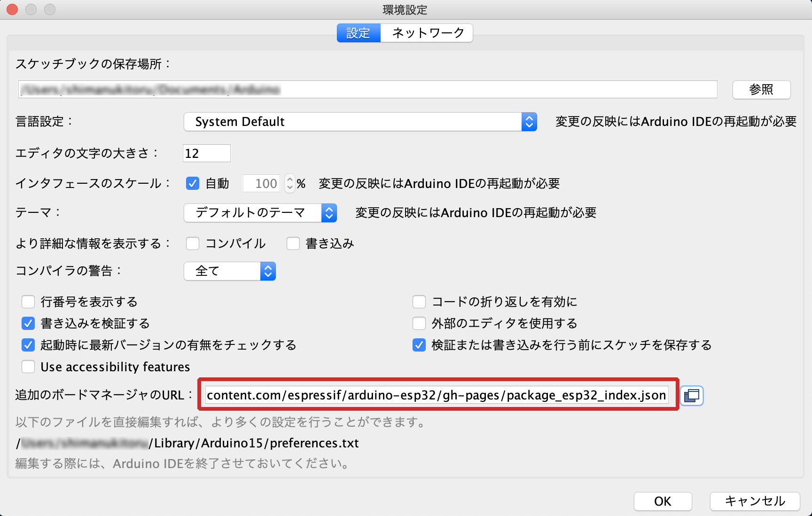Enable コードの折り返しを有効に checkbox

(x=419, y=302)
